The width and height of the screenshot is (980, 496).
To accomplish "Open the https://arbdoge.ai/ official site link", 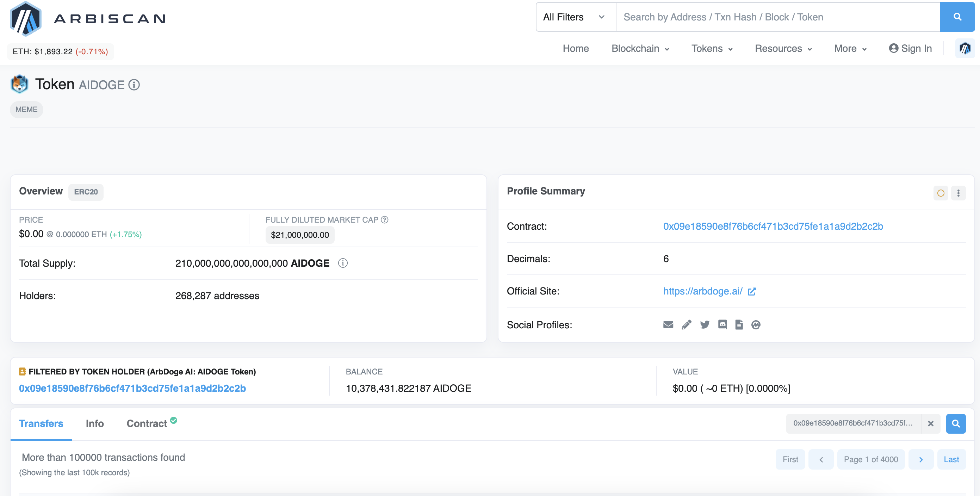I will pyautogui.click(x=703, y=291).
